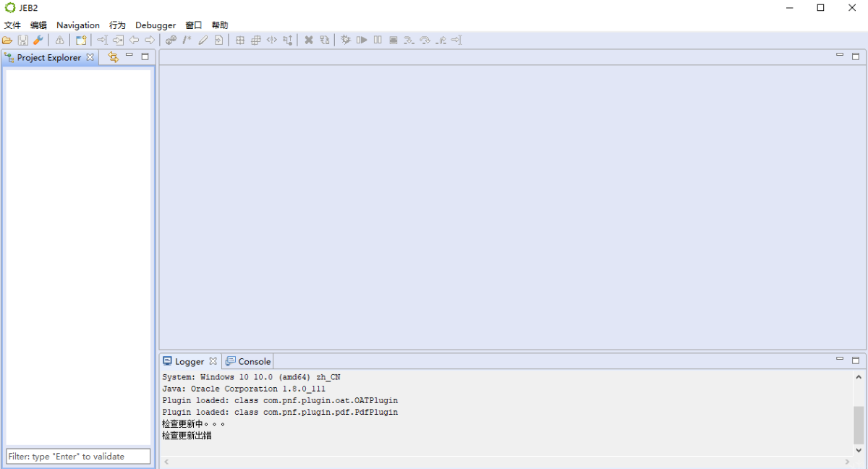Viewport: 868px width, 469px height.
Task: Start debugging with the bug icon
Action: 346,41
